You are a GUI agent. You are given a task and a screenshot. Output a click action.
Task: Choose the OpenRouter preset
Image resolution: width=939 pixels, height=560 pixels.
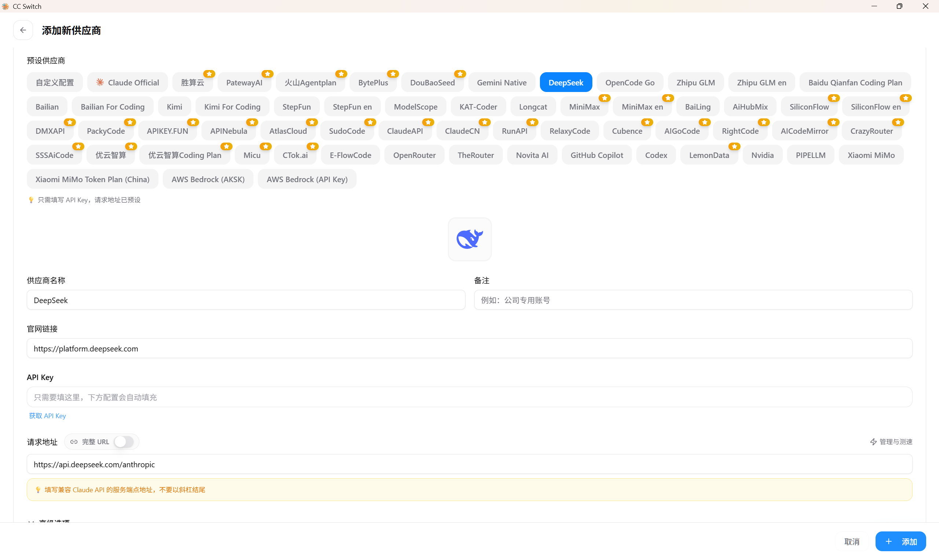coord(414,155)
